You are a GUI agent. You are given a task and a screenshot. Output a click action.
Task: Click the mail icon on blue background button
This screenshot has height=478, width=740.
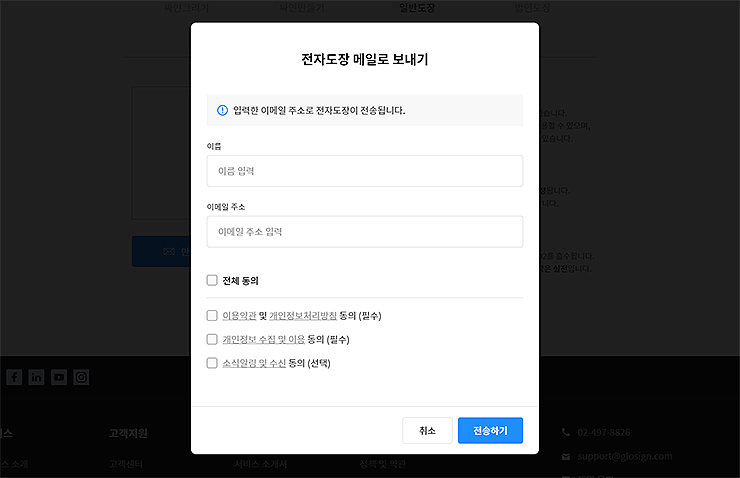coord(169,252)
